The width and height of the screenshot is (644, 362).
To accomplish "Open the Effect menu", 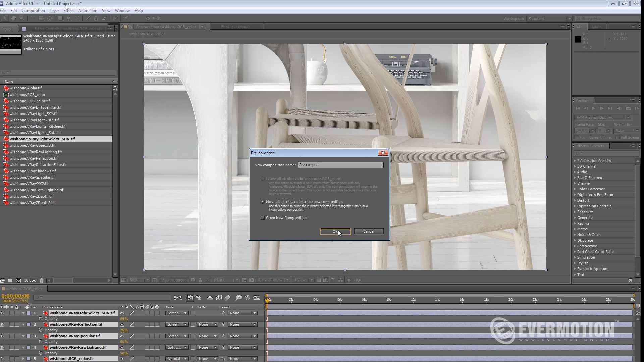I will (68, 11).
